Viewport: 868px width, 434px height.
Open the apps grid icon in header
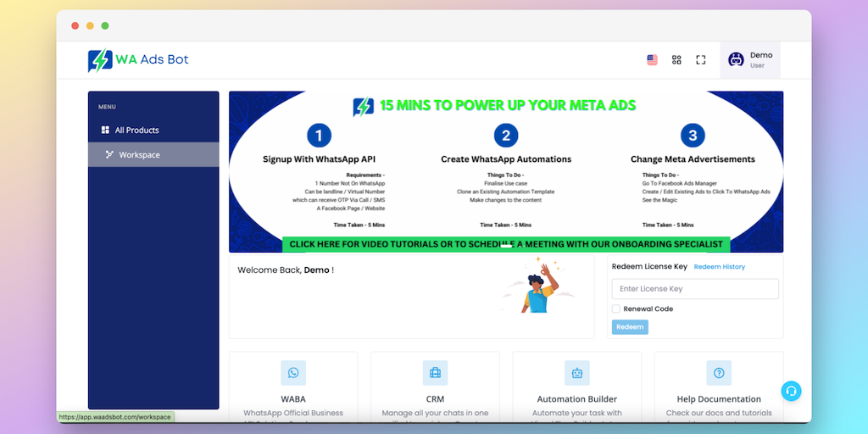tap(676, 60)
